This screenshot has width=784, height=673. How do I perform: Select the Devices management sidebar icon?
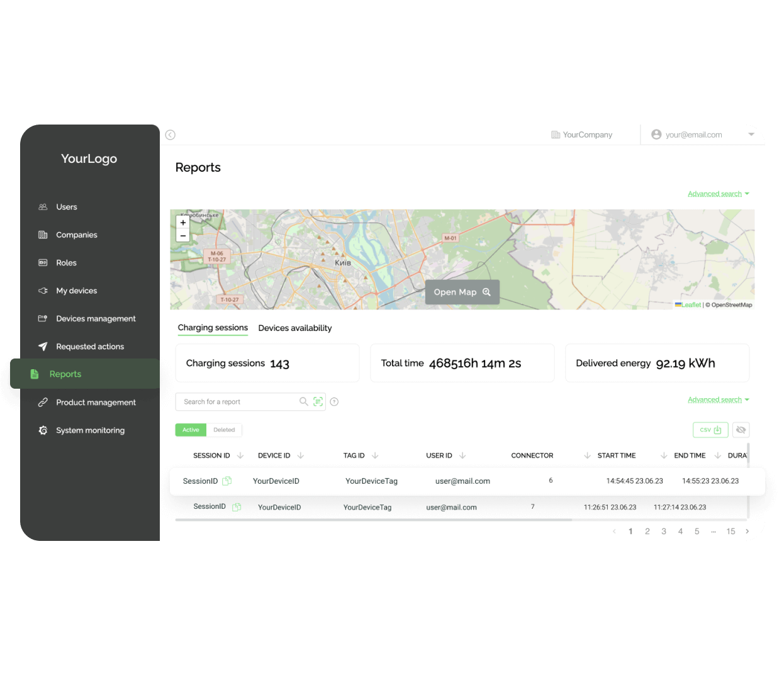coord(43,318)
